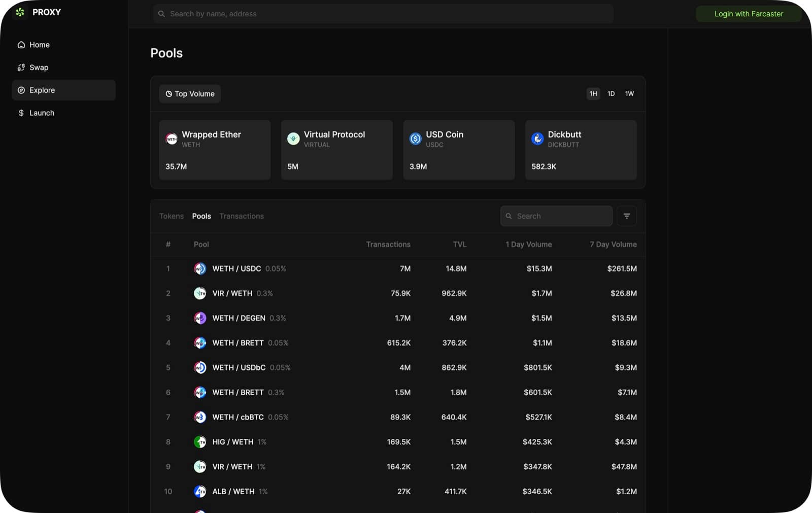Switch time range to 1D
Screen dimensions: 812x513
[611, 94]
